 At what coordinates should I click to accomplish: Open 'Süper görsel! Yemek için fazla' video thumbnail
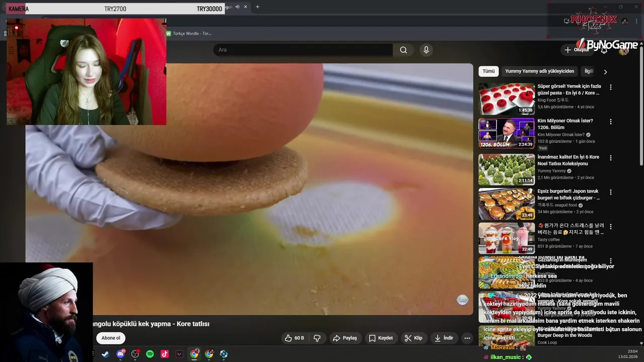point(507,99)
